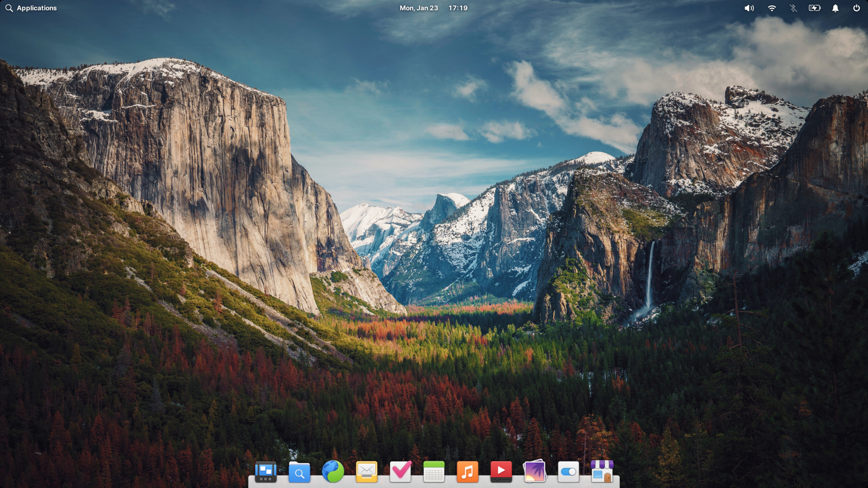Image resolution: width=868 pixels, height=488 pixels.
Task: Open the Calendar app from the dock
Action: tap(434, 472)
